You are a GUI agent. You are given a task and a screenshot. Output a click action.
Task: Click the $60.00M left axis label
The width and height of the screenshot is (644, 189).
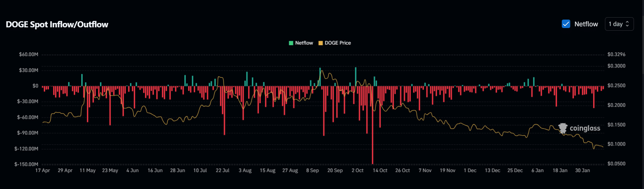(29, 54)
